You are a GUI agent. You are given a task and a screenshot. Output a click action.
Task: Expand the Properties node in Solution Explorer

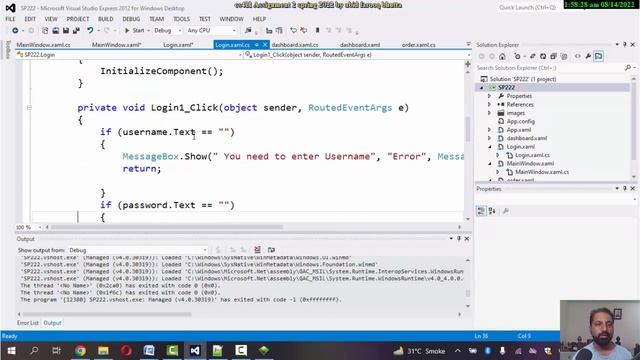click(x=489, y=96)
